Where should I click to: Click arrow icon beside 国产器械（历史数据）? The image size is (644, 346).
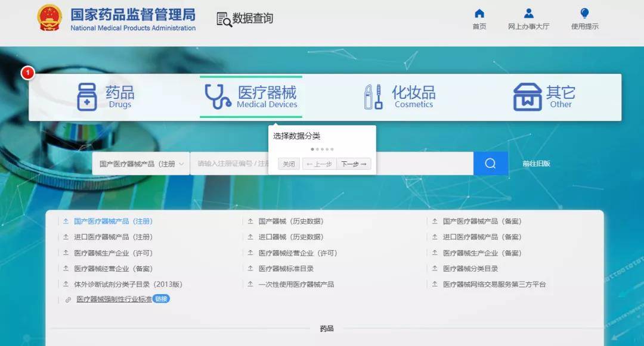pyautogui.click(x=250, y=222)
